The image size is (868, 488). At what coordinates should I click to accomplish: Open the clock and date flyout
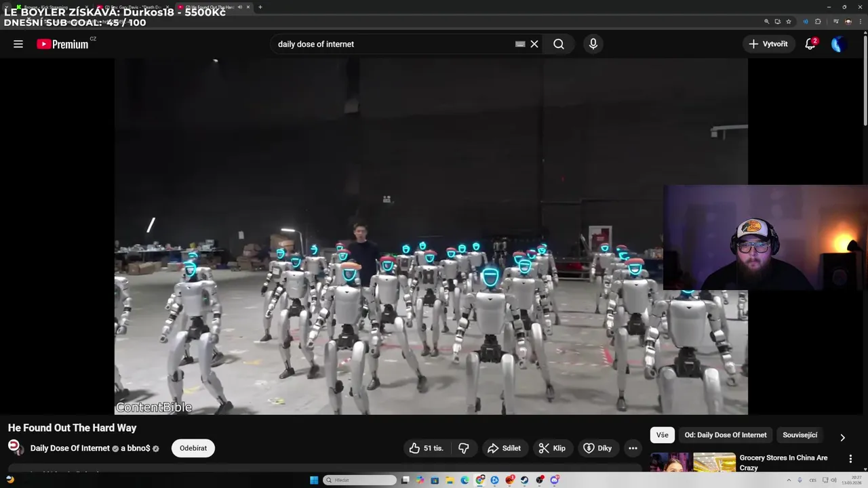click(x=852, y=481)
